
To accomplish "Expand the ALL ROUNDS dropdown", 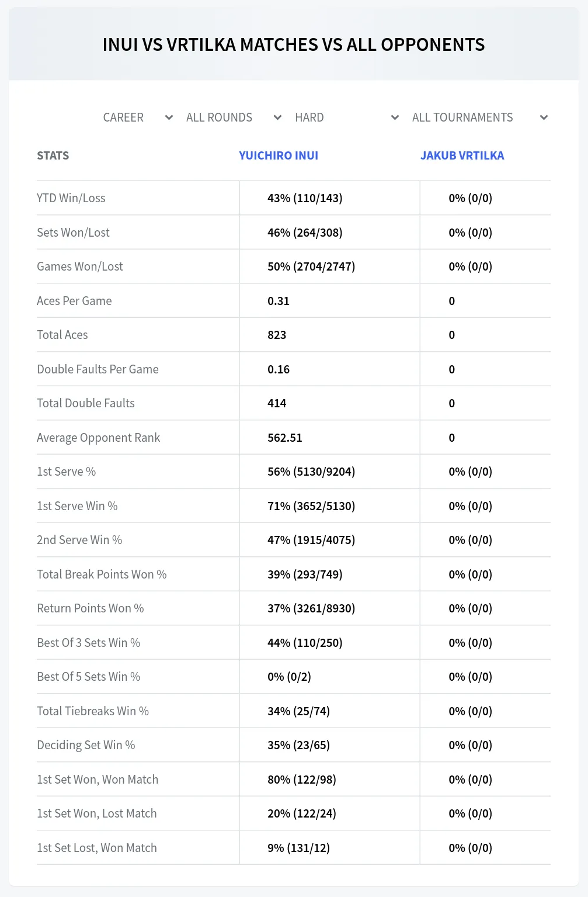I will click(234, 117).
